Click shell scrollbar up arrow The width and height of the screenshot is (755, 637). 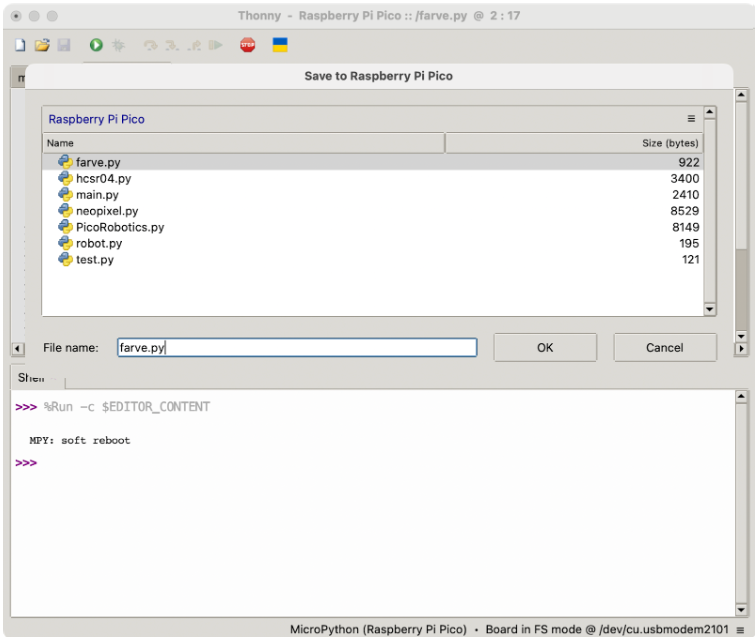(x=741, y=396)
